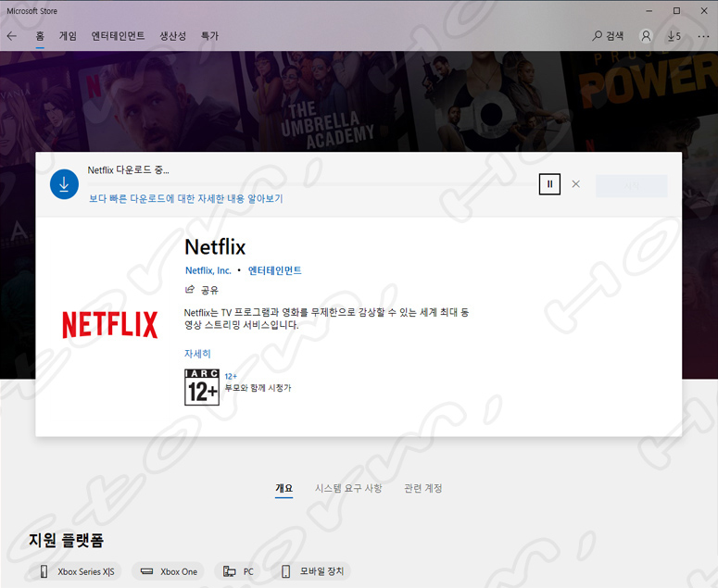This screenshot has height=588, width=718.
Task: Open the 홈 tab
Action: pyautogui.click(x=40, y=36)
